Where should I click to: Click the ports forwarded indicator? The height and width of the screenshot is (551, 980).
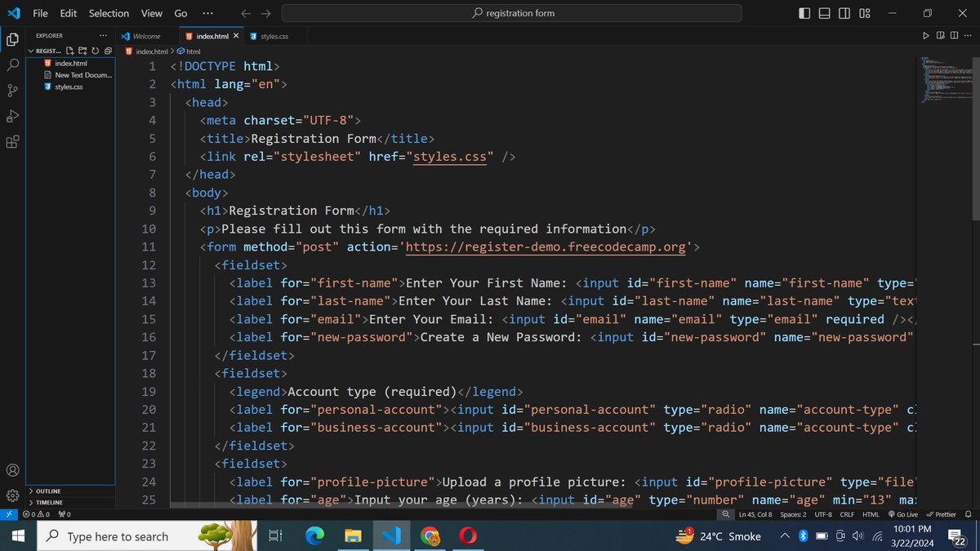pyautogui.click(x=65, y=514)
